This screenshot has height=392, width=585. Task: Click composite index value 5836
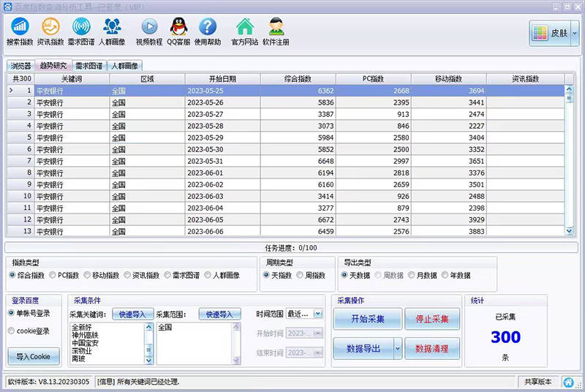(325, 102)
